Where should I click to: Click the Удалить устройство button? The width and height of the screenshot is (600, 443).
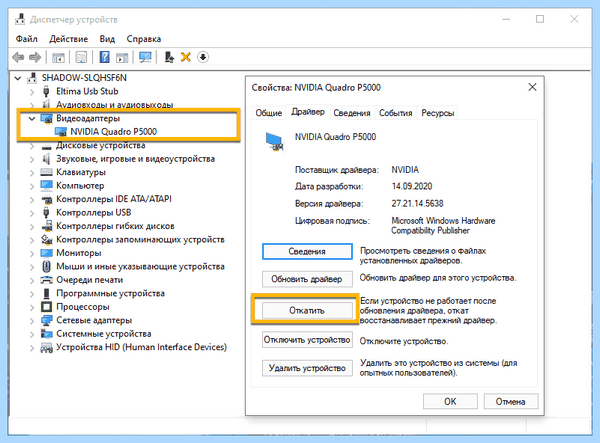pyautogui.click(x=307, y=368)
